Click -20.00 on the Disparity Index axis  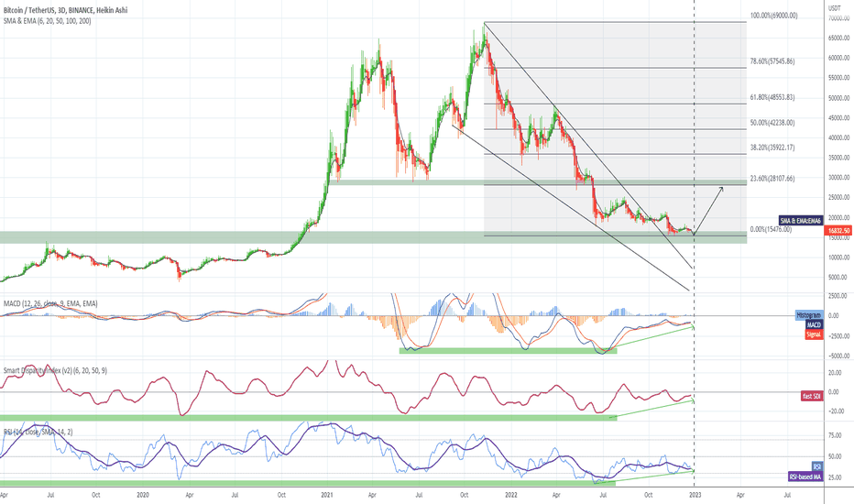(x=836, y=411)
